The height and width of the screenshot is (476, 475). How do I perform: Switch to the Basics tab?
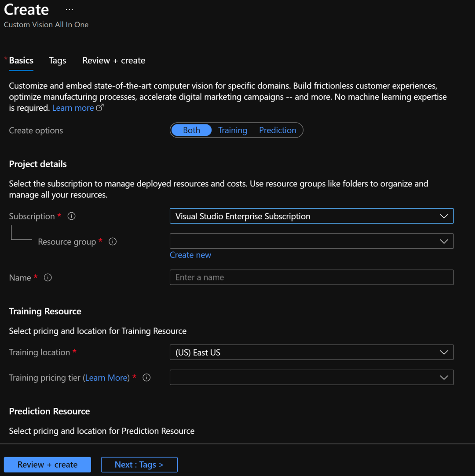tap(21, 61)
